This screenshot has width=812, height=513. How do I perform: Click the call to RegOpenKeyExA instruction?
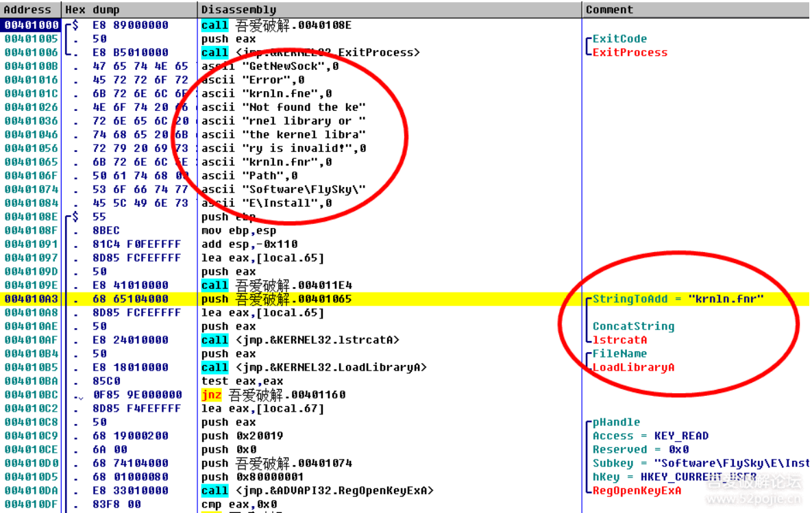pyautogui.click(x=317, y=490)
